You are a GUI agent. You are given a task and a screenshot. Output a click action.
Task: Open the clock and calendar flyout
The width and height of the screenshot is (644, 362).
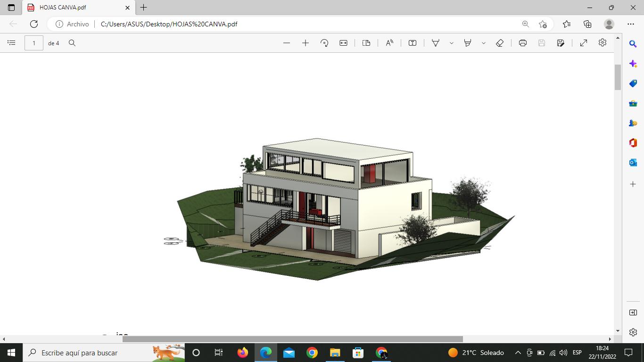tap(602, 353)
